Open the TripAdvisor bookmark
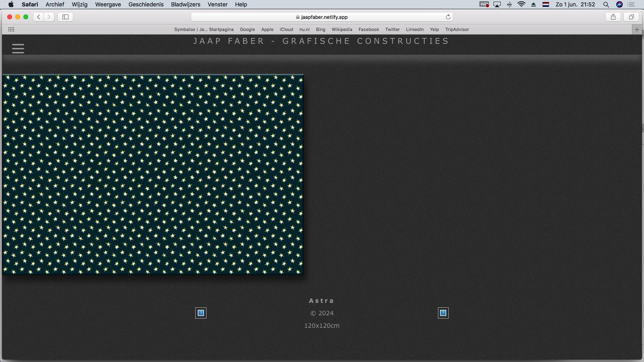 coord(457,29)
